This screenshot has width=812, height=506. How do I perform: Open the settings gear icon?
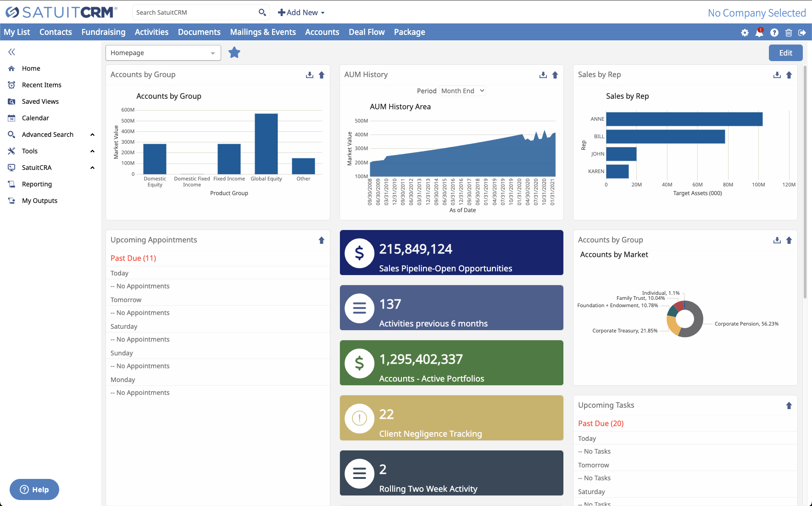coord(745,32)
